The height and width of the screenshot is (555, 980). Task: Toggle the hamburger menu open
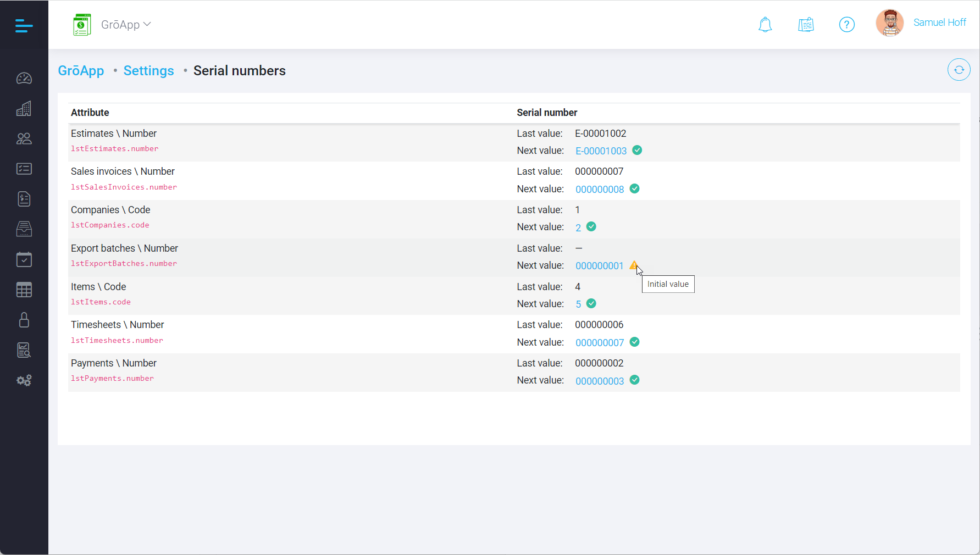(x=24, y=25)
